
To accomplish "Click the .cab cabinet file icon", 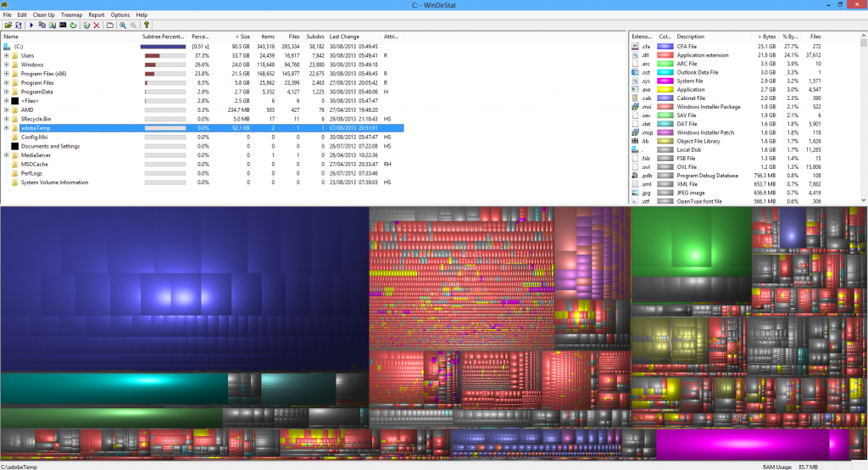I will pyautogui.click(x=636, y=98).
